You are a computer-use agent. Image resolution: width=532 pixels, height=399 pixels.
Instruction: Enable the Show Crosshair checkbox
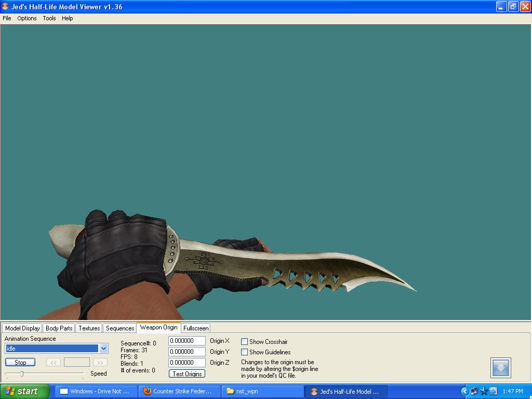pyautogui.click(x=244, y=342)
